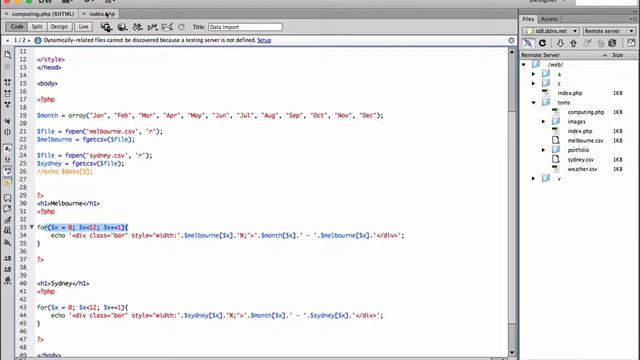Toggle Syntax Error Alerts in info bar
Screen dimensions: 640x360
point(7,182)
